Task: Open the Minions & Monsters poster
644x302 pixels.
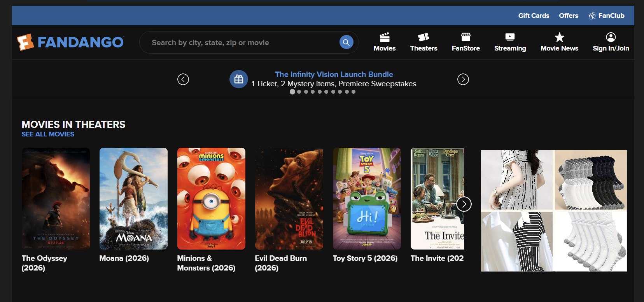Action: (211, 199)
